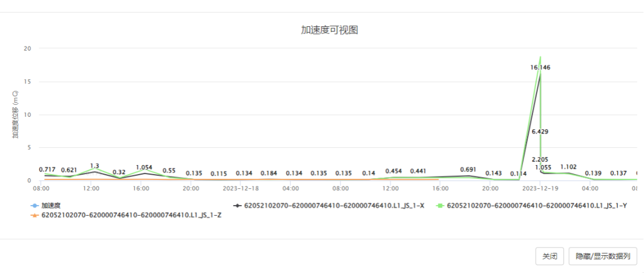Click the 2023-12-19 x-axis date label
The width and height of the screenshot is (644, 273).
(540, 188)
